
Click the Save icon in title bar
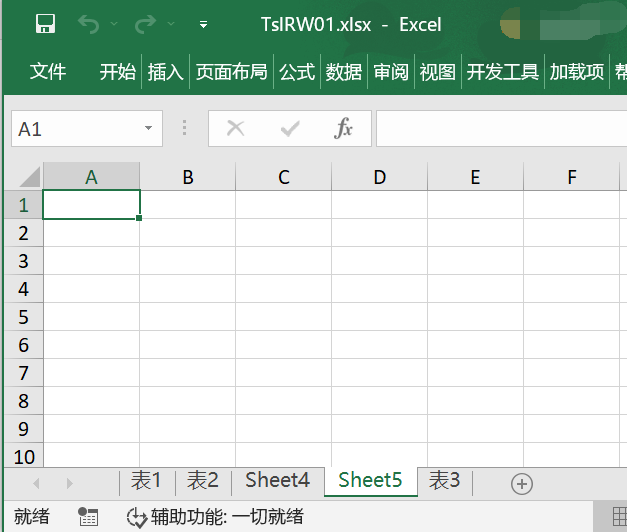click(x=45, y=24)
